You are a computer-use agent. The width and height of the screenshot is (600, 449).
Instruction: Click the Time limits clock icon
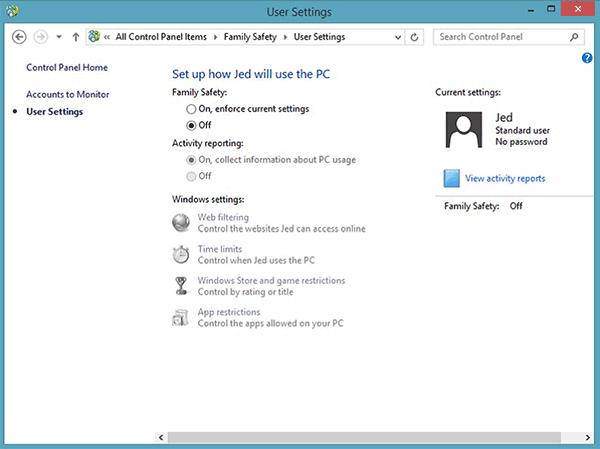[x=181, y=254]
